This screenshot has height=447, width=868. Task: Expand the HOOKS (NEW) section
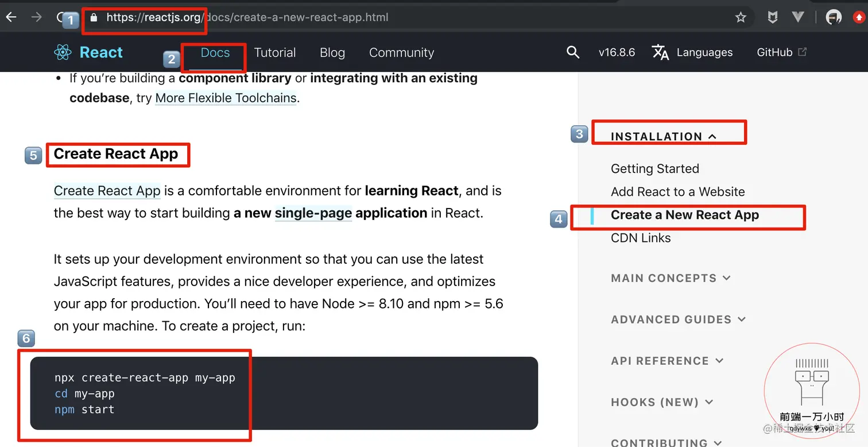click(662, 402)
